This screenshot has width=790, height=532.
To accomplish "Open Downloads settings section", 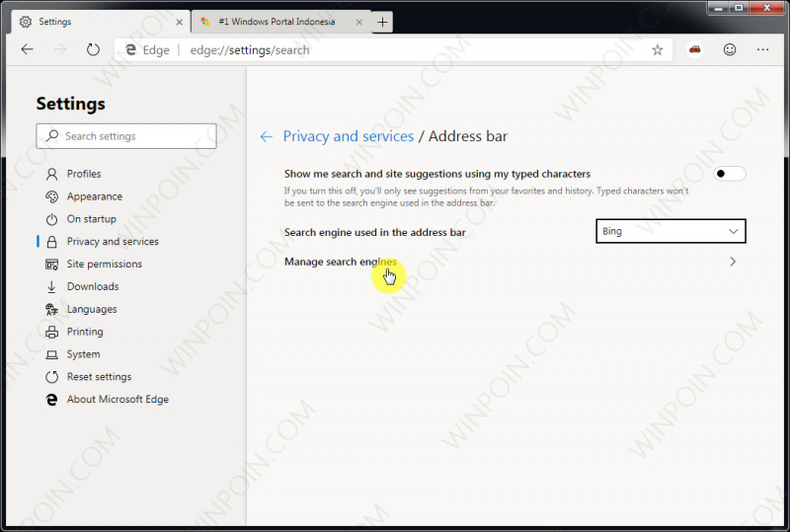I will coord(93,286).
